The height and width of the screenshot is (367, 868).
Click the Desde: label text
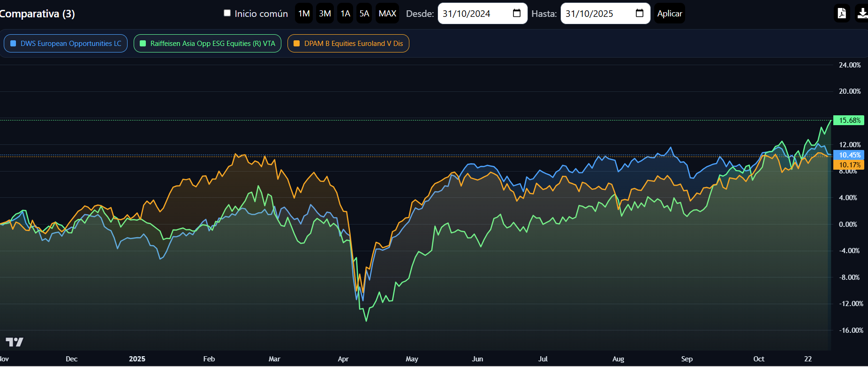tap(420, 14)
